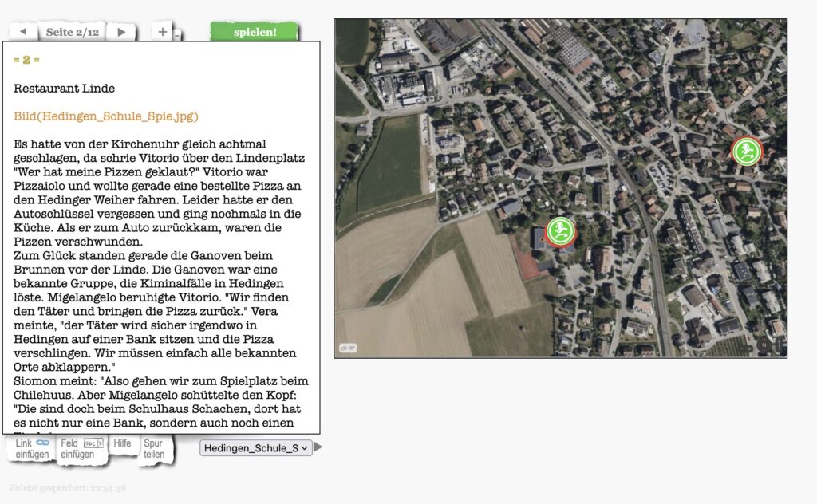The image size is (817, 504).
Task: Open the Hilfe help tab
Action: tap(122, 443)
